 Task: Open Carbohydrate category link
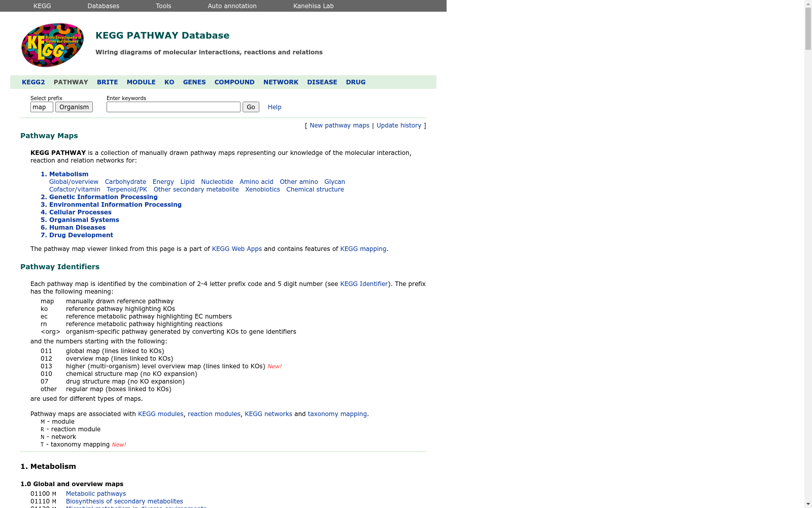(x=125, y=182)
